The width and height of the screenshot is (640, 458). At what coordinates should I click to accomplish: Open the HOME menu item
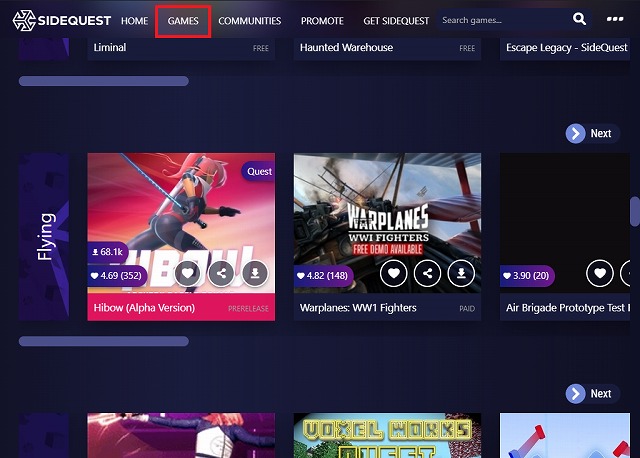pos(134,21)
